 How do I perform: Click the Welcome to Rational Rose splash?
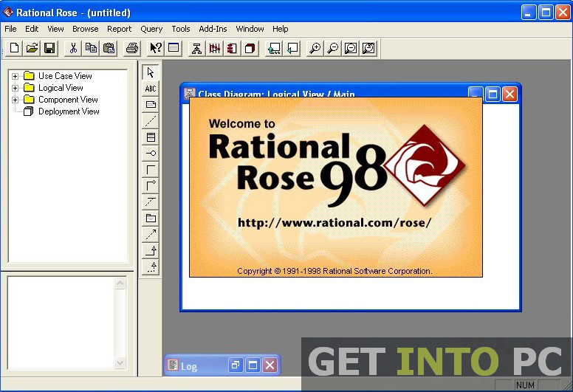(x=336, y=187)
